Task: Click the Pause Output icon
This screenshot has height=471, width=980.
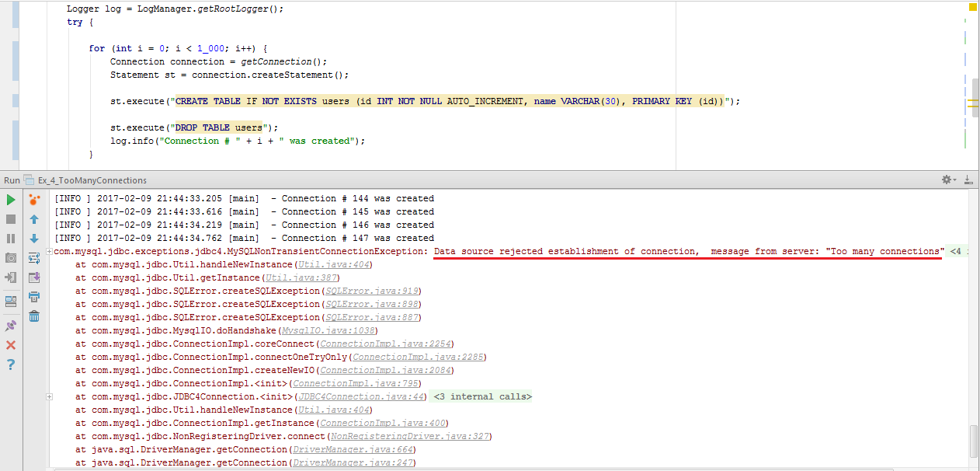Action: pyautogui.click(x=11, y=239)
